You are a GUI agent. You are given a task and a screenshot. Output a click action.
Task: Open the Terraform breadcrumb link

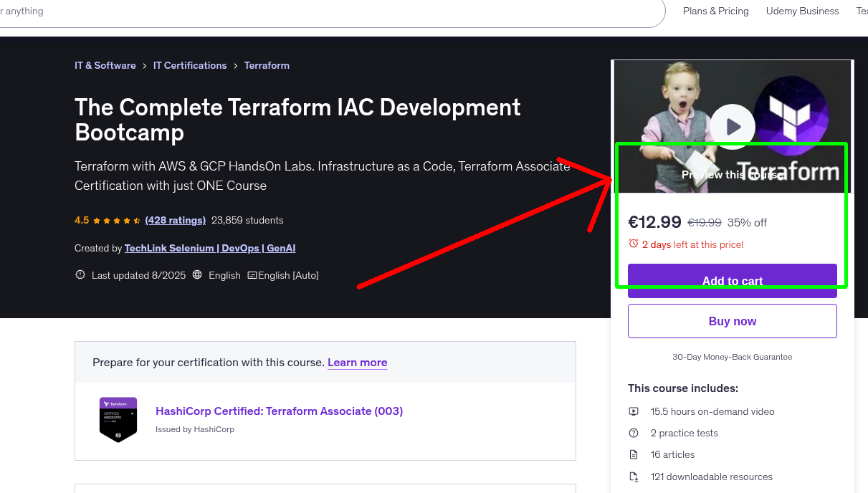pyautogui.click(x=267, y=65)
